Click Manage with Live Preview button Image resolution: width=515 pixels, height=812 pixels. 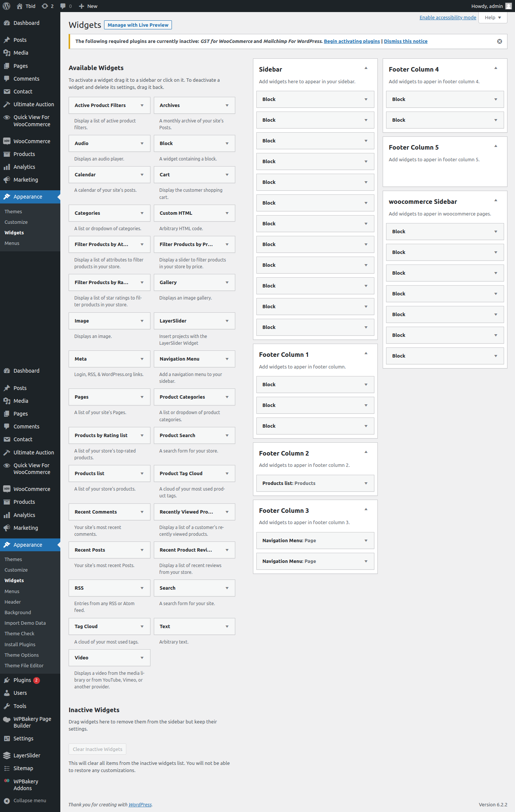coord(138,25)
